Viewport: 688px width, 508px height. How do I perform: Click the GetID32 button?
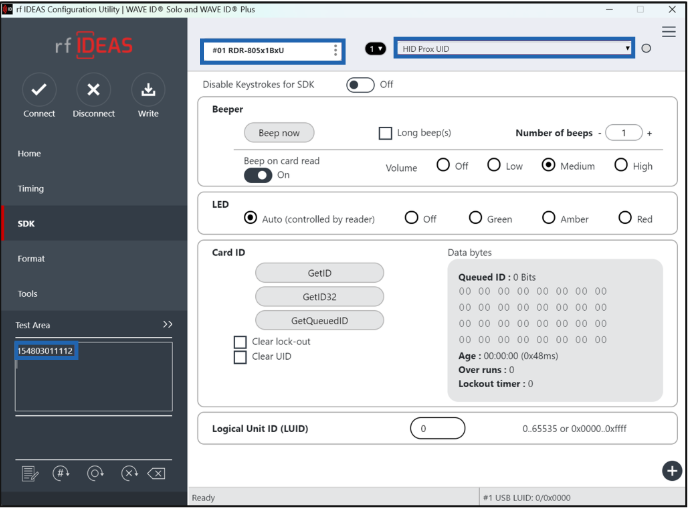point(319,297)
